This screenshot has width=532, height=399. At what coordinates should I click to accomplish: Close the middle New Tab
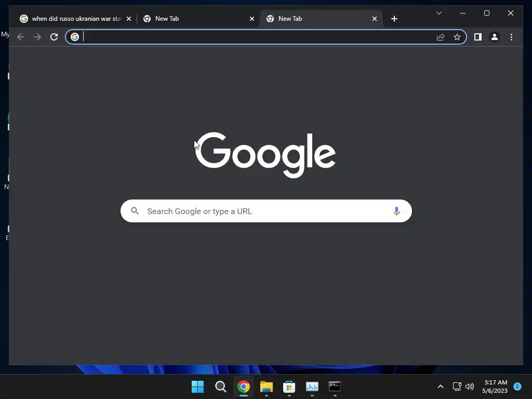click(252, 19)
